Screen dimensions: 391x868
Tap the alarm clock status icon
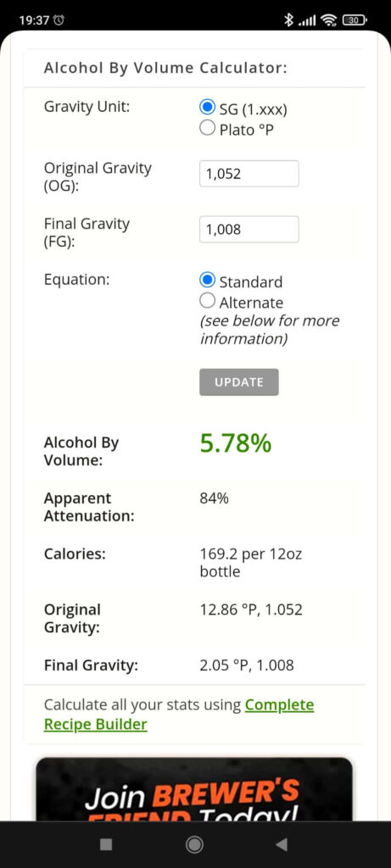(x=59, y=20)
